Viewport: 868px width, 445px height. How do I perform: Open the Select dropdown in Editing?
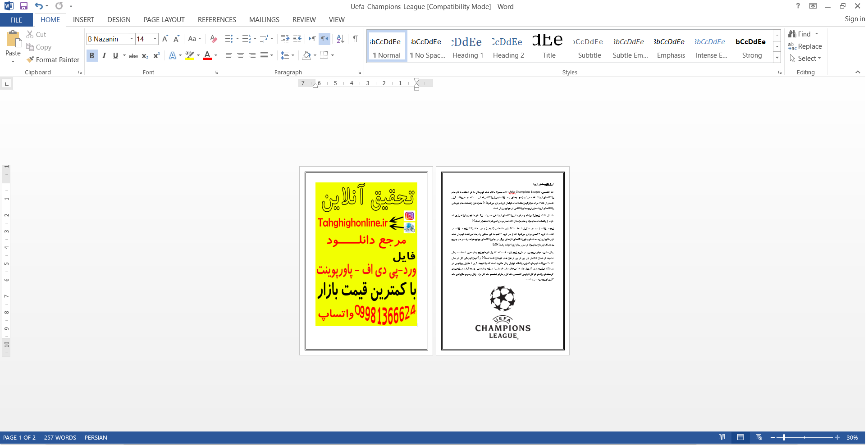point(805,59)
